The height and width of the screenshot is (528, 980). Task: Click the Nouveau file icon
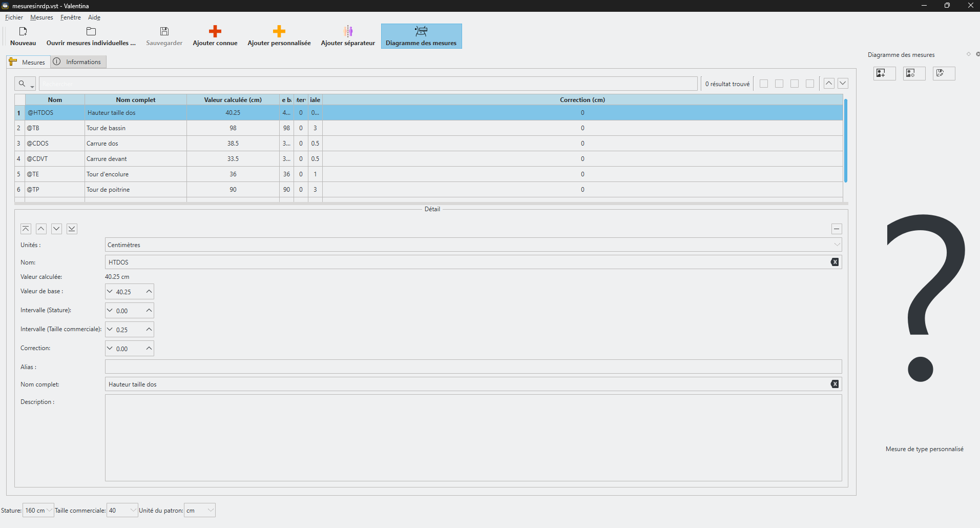[23, 32]
